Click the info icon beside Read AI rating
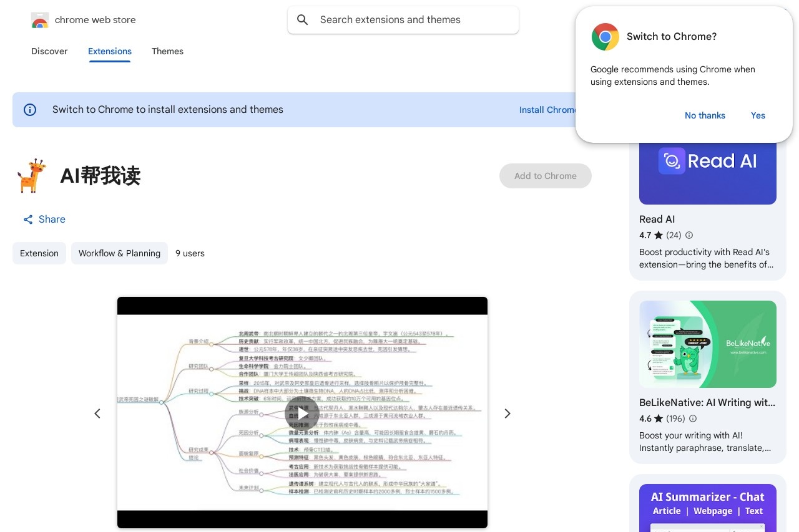 click(689, 235)
